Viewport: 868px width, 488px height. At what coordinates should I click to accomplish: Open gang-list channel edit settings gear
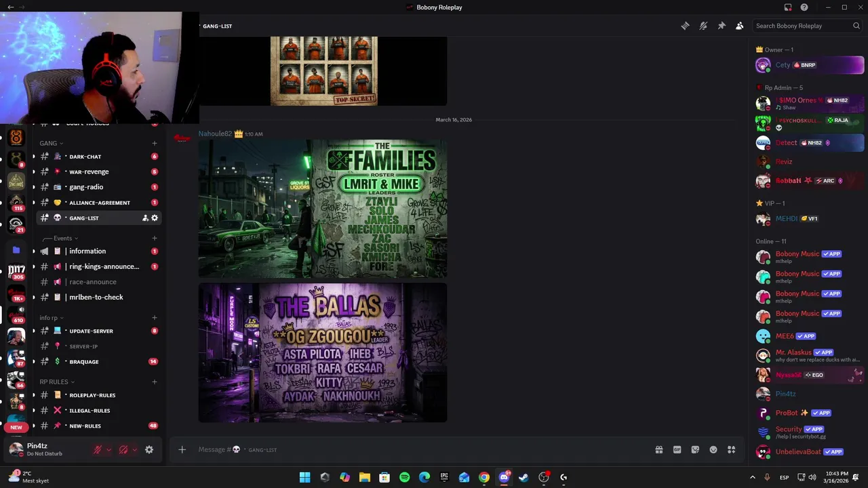click(x=155, y=218)
